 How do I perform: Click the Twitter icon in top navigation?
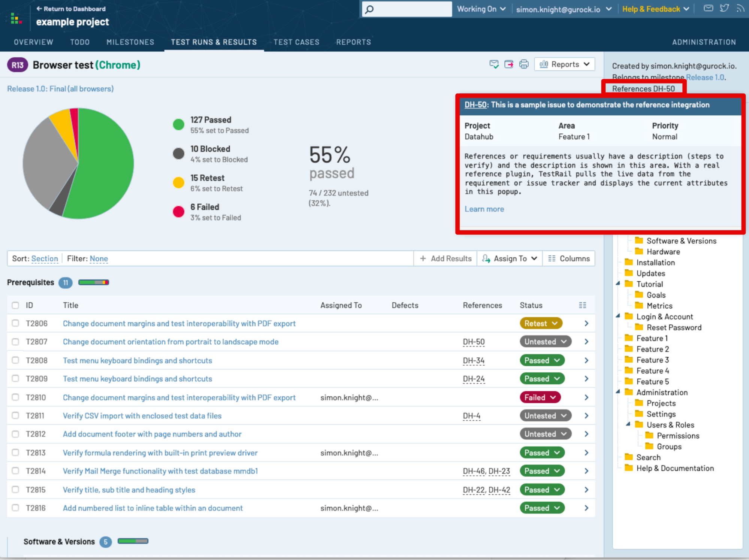click(724, 8)
